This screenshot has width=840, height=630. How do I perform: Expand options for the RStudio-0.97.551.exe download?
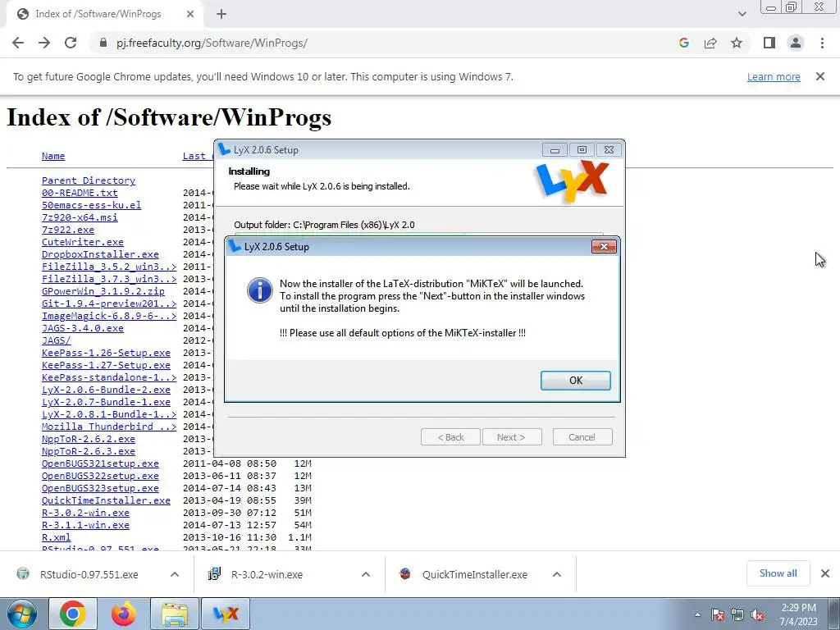pos(175,574)
